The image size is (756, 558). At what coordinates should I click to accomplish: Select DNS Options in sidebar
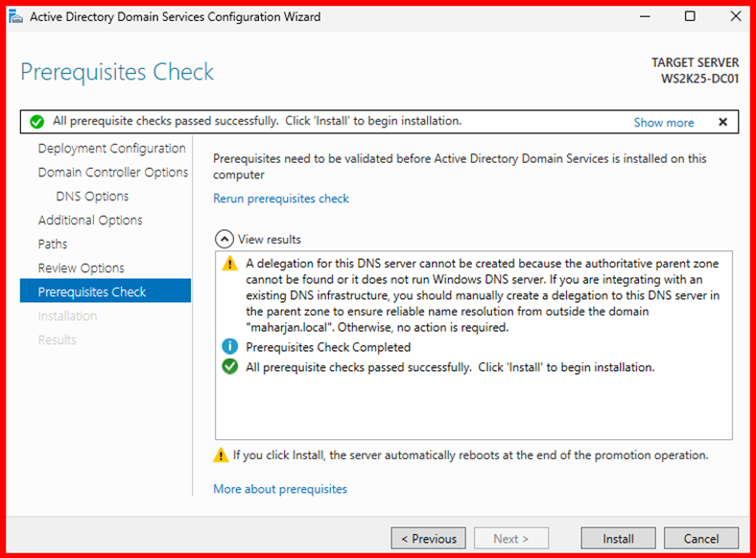pyautogui.click(x=92, y=197)
